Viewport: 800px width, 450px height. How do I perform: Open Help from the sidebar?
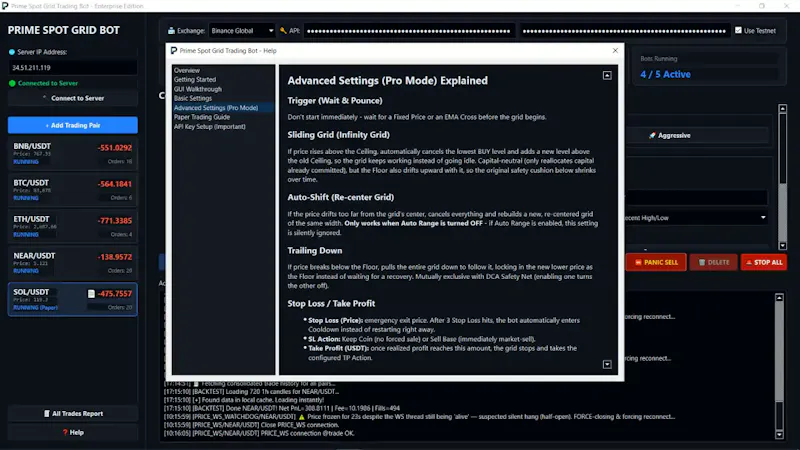[x=72, y=432]
